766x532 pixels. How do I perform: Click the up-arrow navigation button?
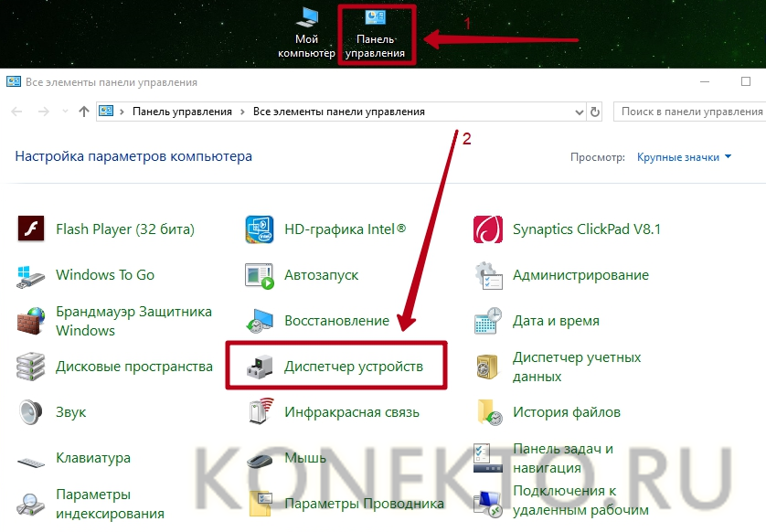tap(84, 112)
